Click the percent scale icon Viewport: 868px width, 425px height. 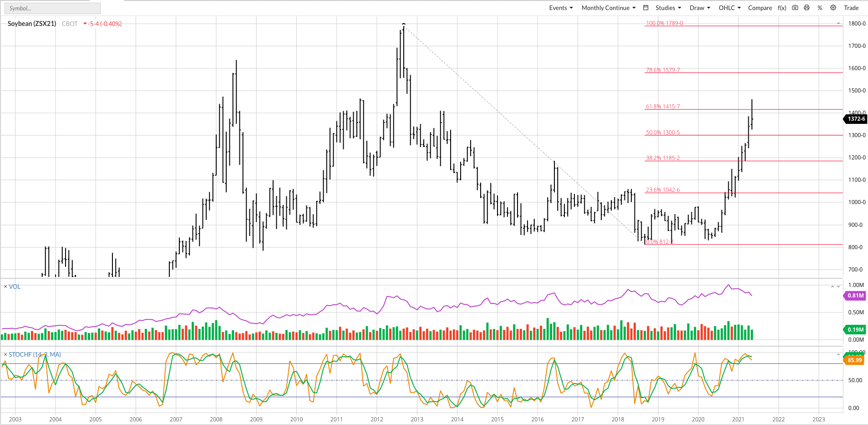pyautogui.click(x=820, y=8)
